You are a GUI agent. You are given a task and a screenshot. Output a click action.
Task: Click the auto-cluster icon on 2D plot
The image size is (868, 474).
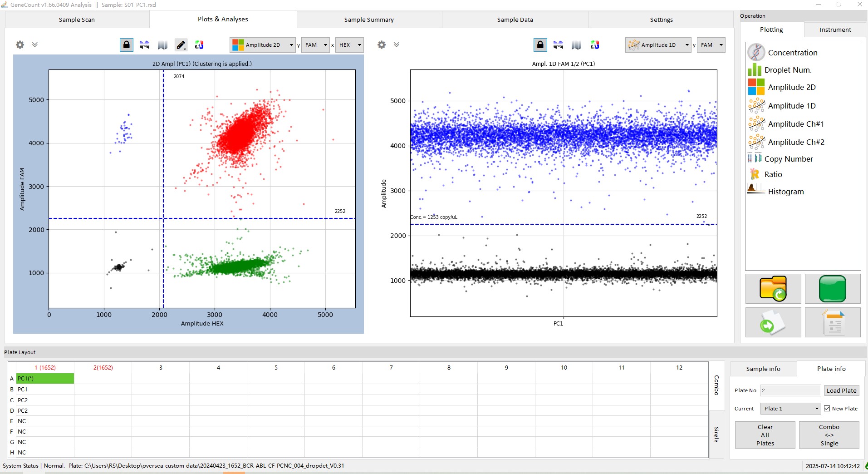click(x=199, y=44)
